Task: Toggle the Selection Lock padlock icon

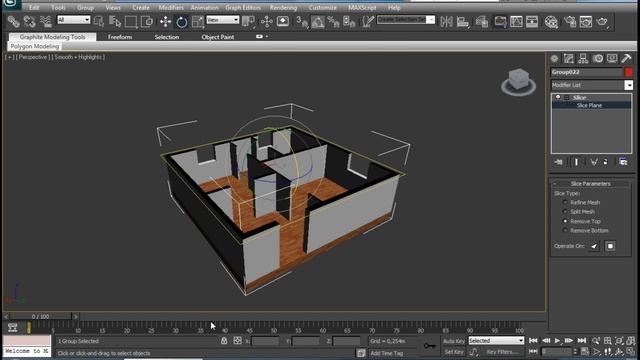Action: pos(224,340)
